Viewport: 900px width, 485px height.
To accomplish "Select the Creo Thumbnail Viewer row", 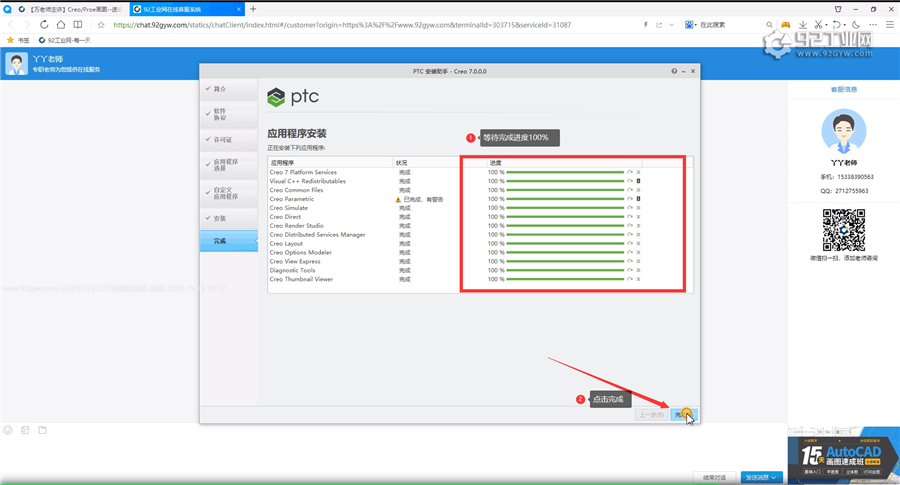I will [480, 279].
